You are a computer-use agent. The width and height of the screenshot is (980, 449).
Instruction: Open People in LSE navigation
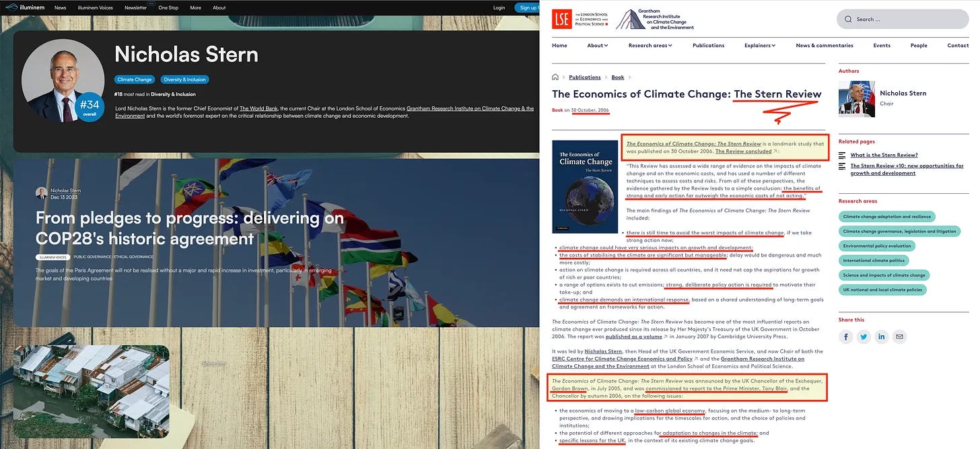919,46
